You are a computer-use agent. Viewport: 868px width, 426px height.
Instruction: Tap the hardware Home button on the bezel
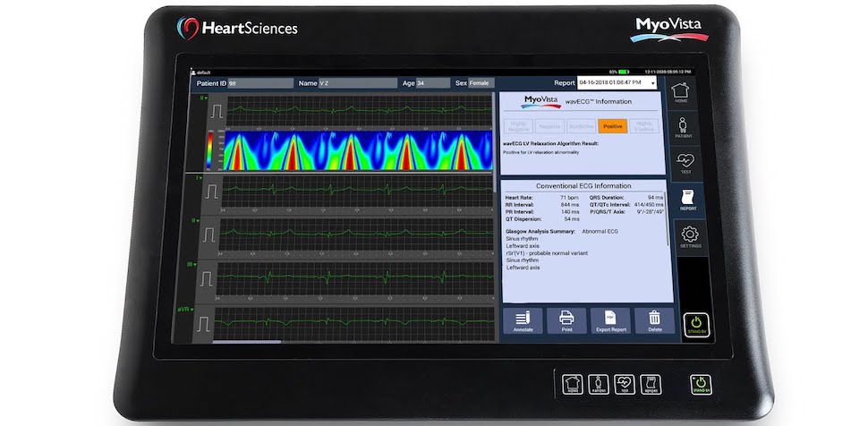(573, 384)
